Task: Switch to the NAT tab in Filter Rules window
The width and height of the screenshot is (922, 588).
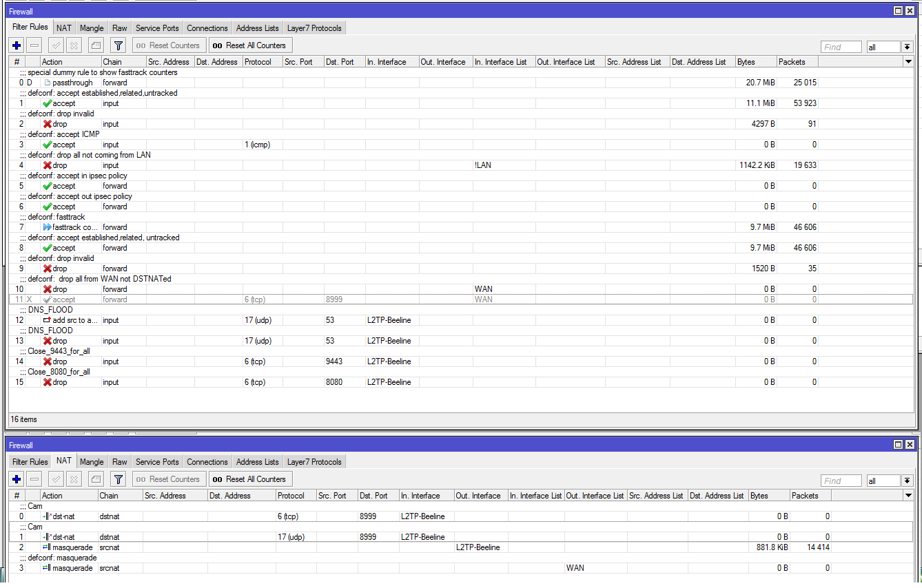Action: click(x=64, y=28)
